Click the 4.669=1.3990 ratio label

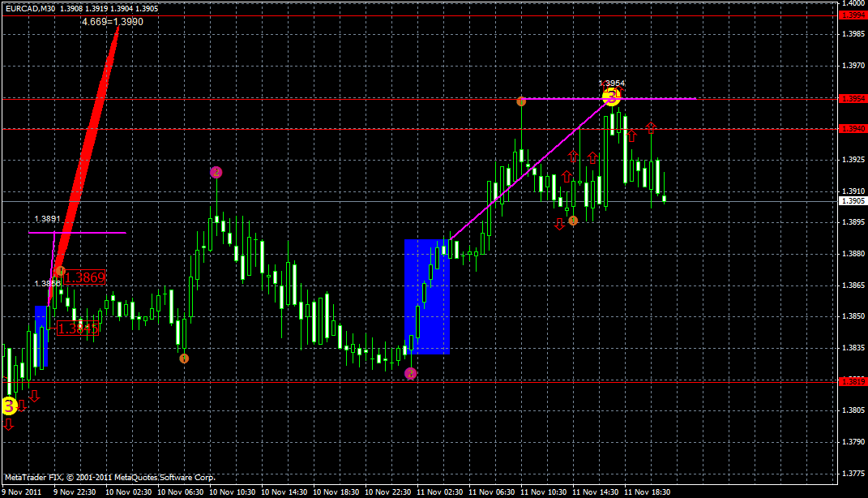click(113, 21)
